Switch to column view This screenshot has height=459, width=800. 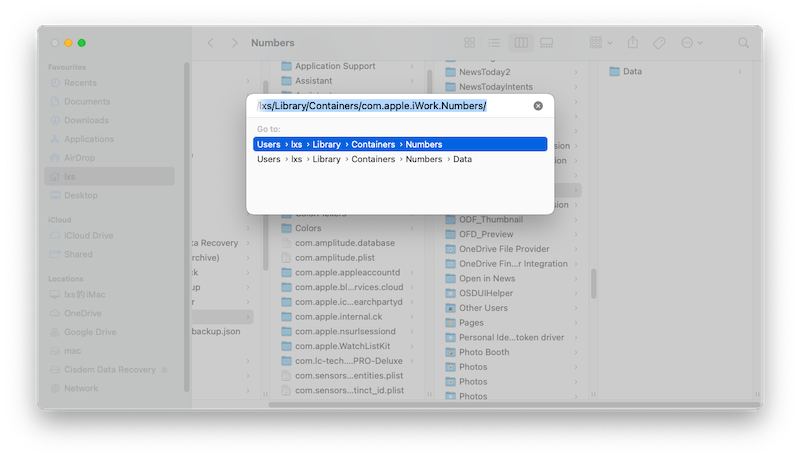[521, 43]
